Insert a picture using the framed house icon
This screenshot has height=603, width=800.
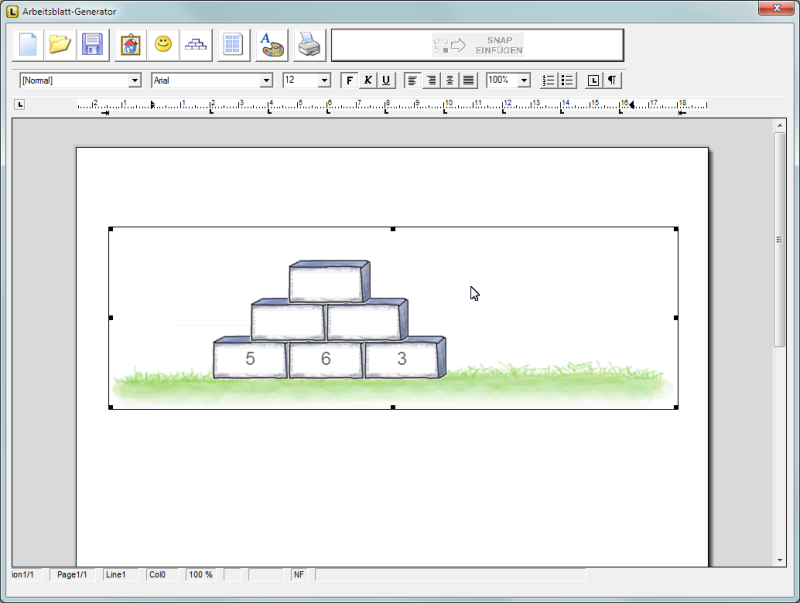[x=130, y=44]
